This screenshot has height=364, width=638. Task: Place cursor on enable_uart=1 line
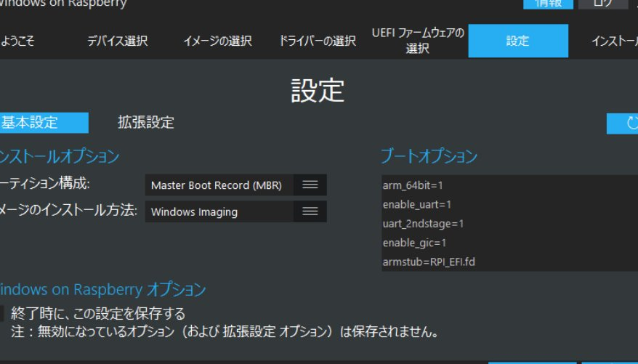[417, 205]
